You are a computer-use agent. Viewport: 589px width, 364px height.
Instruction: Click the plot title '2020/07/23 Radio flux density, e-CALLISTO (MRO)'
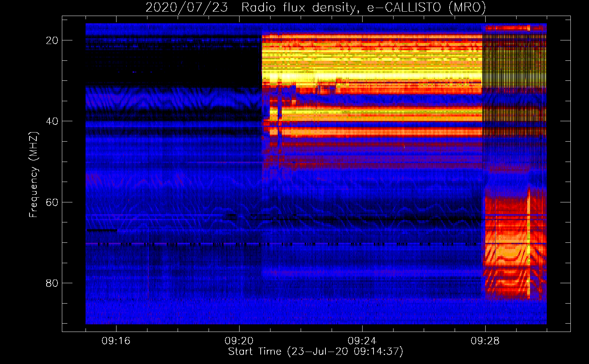coord(316,7)
